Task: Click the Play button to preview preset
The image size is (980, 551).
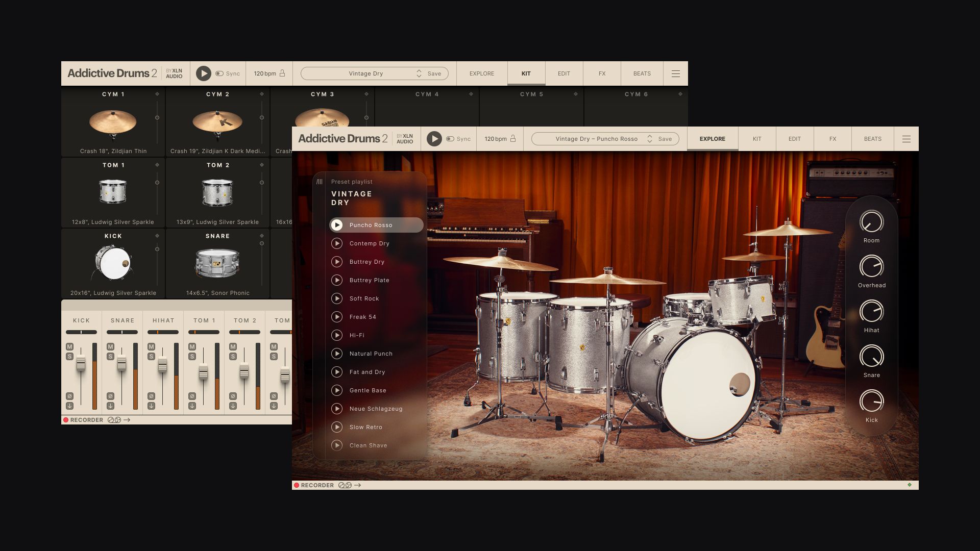Action: tap(336, 224)
